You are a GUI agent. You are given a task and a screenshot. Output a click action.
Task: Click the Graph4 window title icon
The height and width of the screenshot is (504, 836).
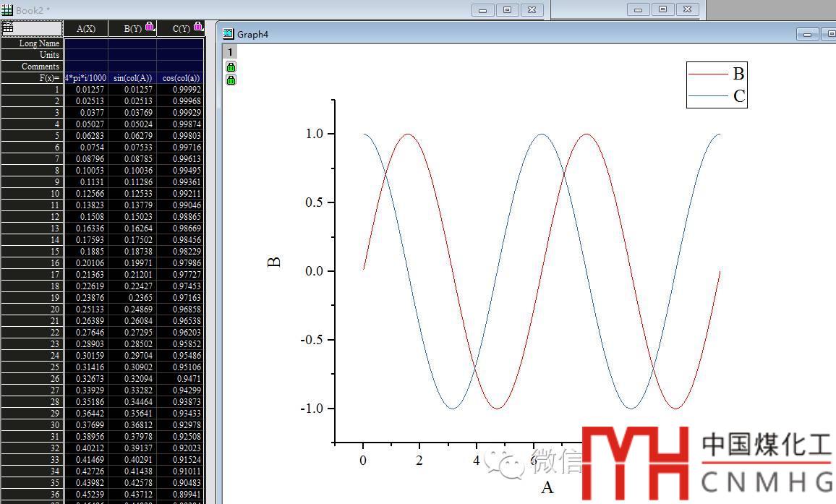[x=229, y=34]
